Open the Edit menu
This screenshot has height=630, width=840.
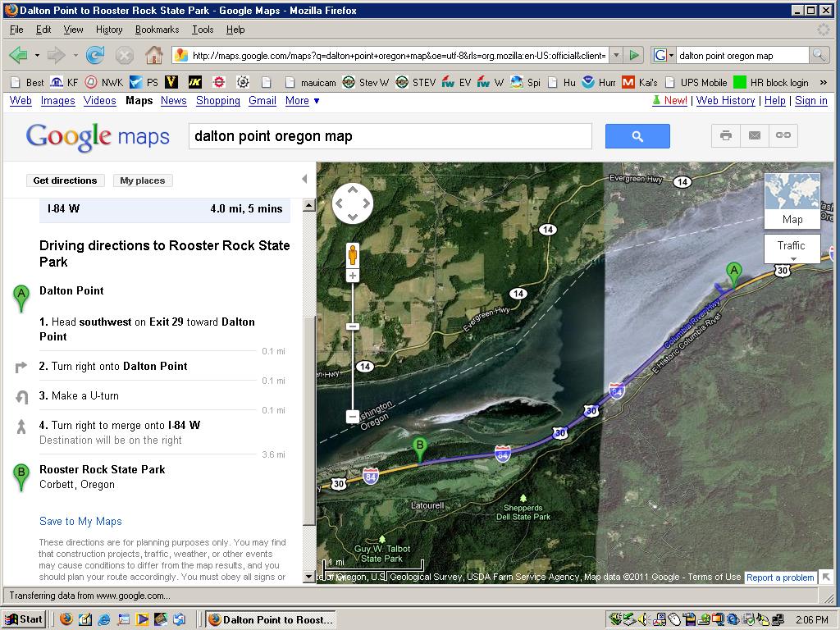[x=43, y=30]
